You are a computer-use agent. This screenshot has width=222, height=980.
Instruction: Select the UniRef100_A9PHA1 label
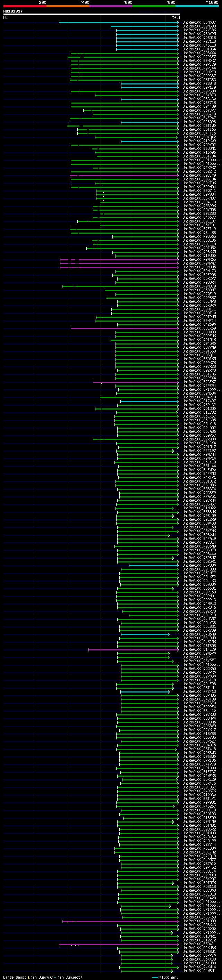(199, 596)
